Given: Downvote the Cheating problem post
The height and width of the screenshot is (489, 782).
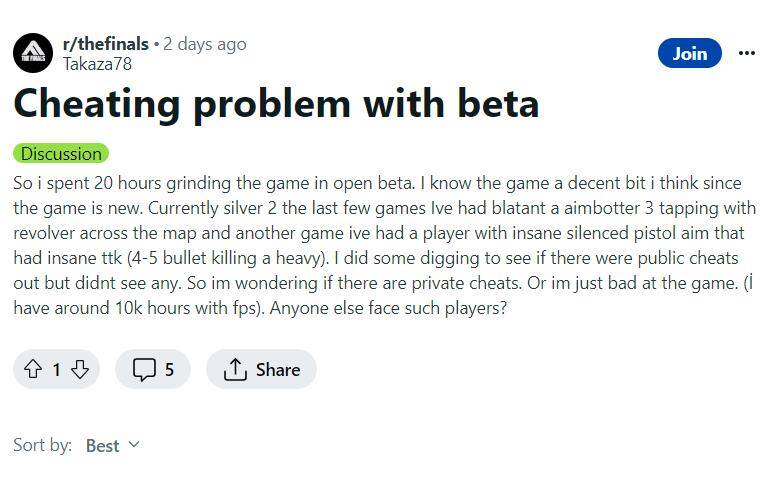Looking at the screenshot, I should (x=80, y=370).
